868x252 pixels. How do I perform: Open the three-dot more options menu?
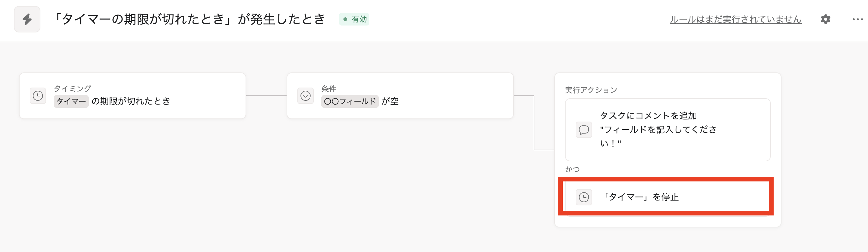857,19
